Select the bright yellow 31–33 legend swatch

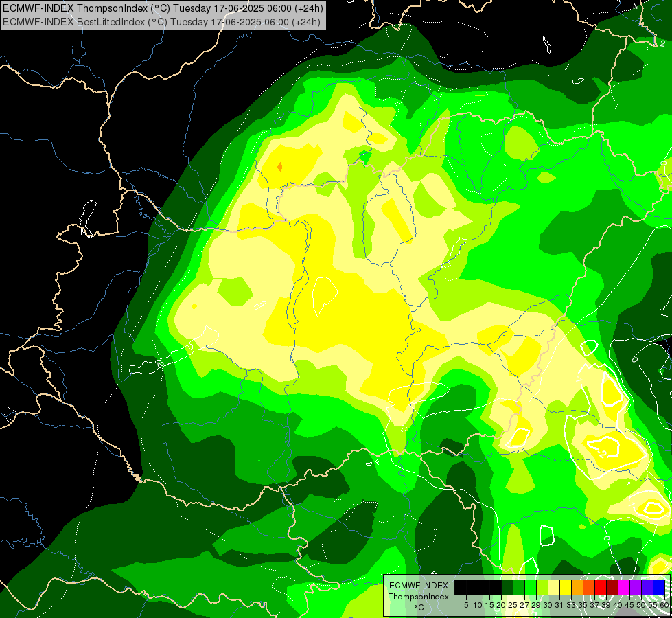coord(566,588)
